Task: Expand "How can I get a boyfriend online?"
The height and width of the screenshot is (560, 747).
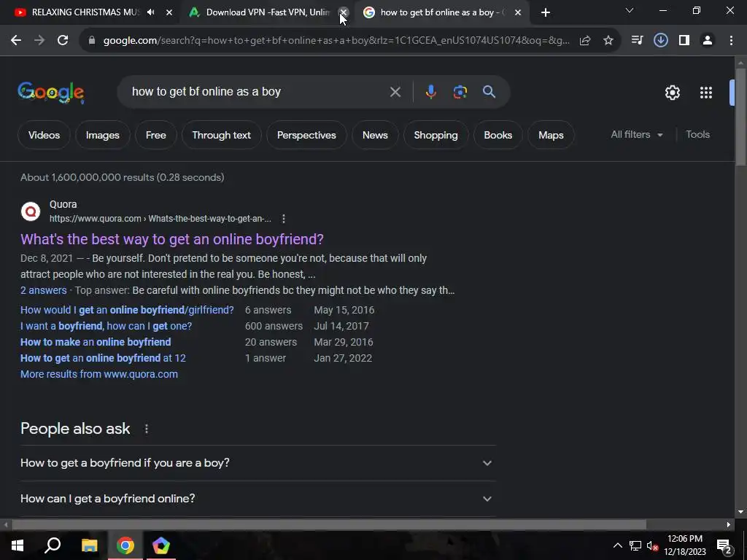Action: click(x=258, y=499)
